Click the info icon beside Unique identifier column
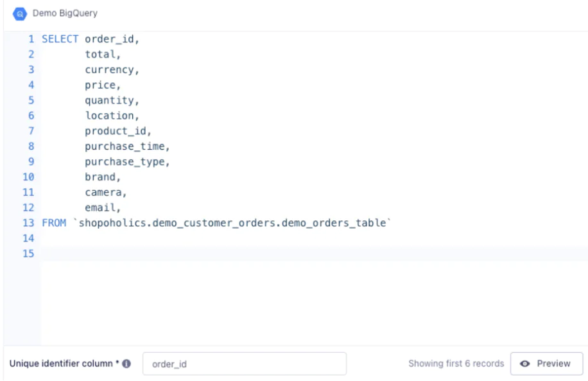 (x=126, y=362)
